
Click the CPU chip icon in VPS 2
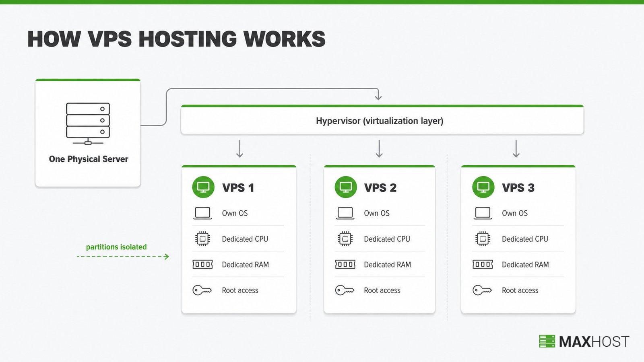coord(345,239)
